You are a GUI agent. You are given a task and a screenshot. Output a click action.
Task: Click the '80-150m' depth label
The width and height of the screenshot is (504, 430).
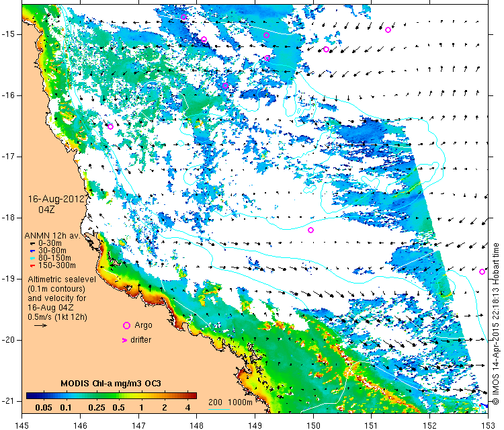click(x=54, y=258)
